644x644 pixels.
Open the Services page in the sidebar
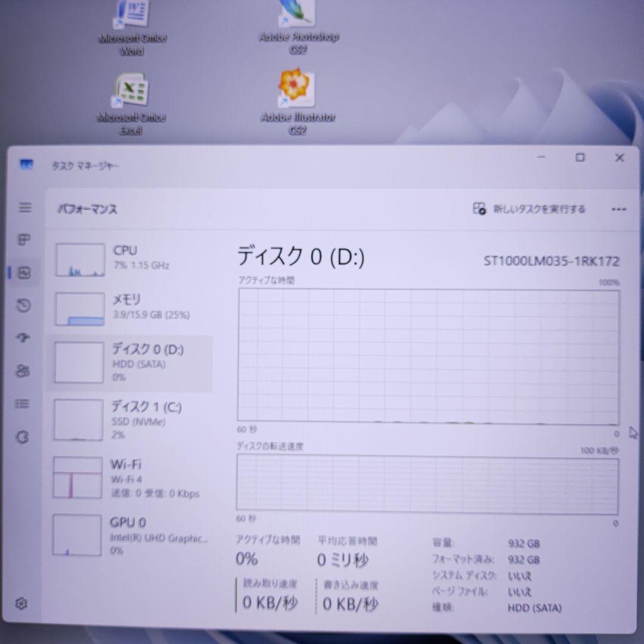tap(23, 436)
